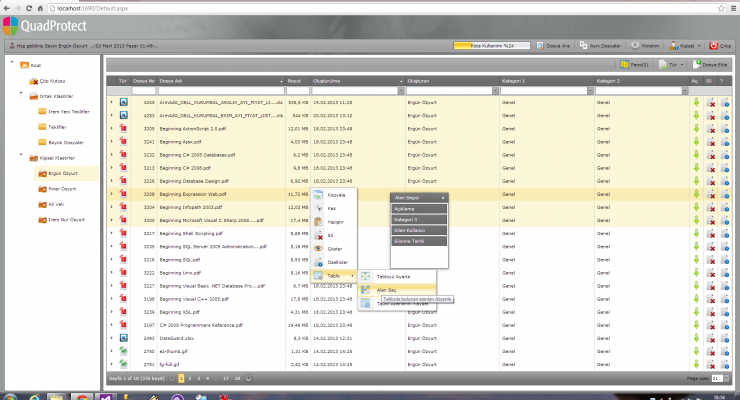
Task: Pick Silinme Tarihi field in Alan Seçici
Action: point(419,241)
